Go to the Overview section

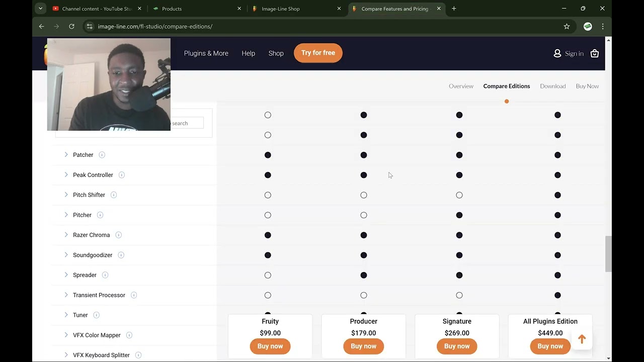461,86
